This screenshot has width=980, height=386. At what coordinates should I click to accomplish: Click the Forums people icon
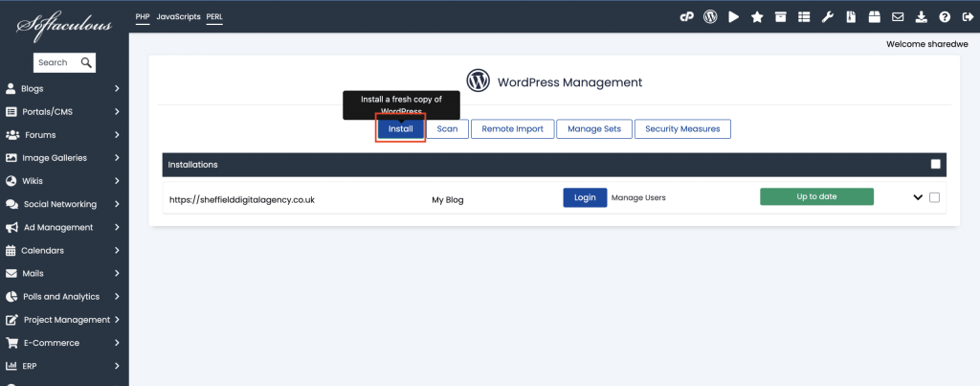coord(12,135)
